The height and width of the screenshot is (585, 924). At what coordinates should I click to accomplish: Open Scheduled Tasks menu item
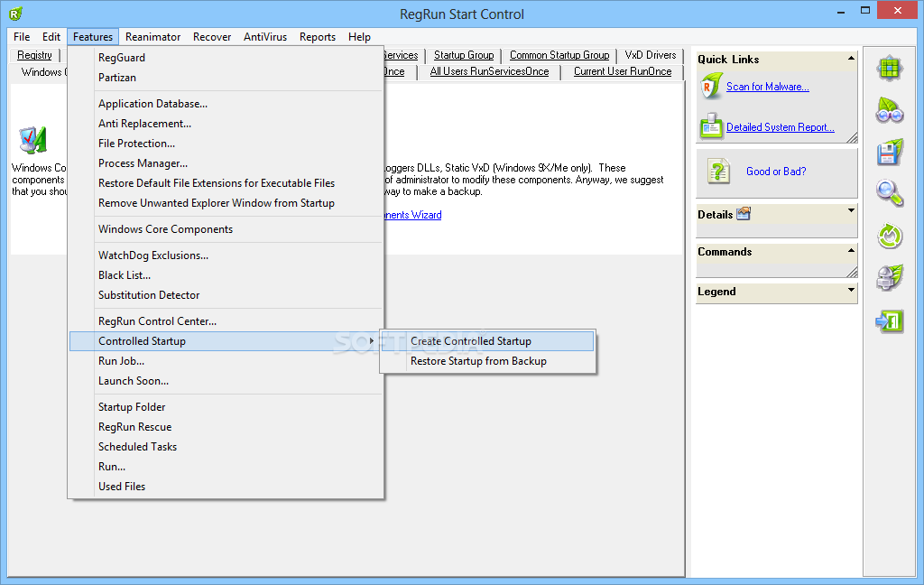click(226, 446)
